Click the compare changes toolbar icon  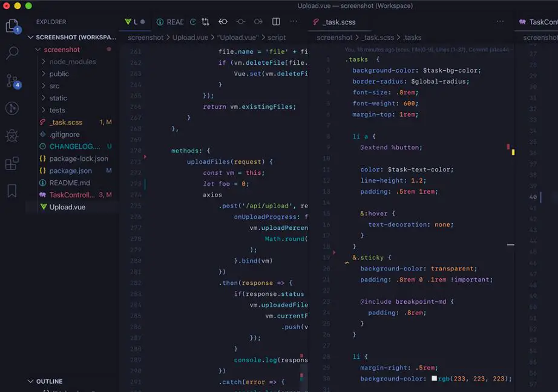pos(205,22)
